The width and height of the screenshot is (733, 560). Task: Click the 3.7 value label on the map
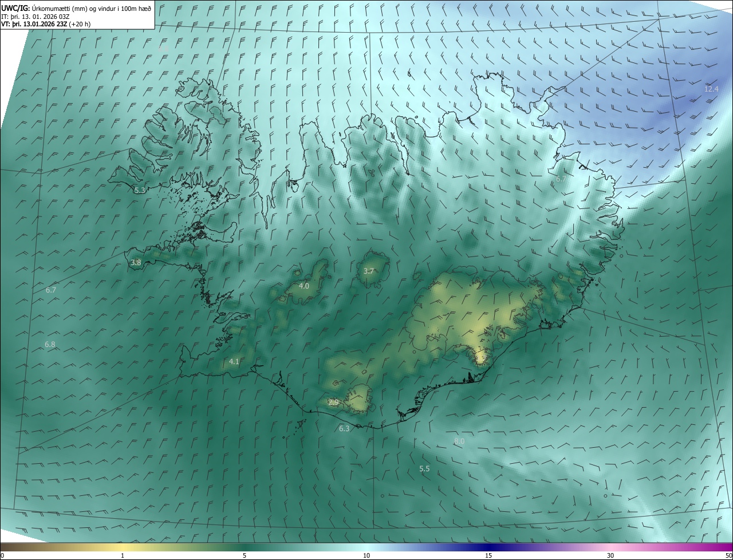coord(369,271)
